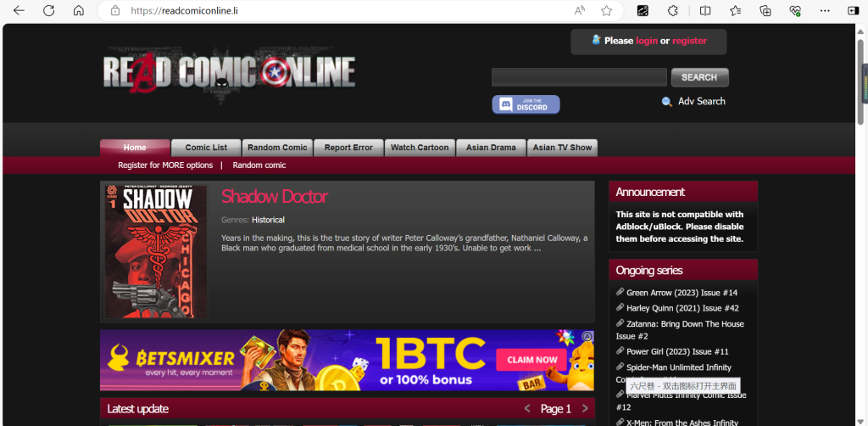Open the sidebar toggle icon at far right
This screenshot has width=868, height=426.
853,10
